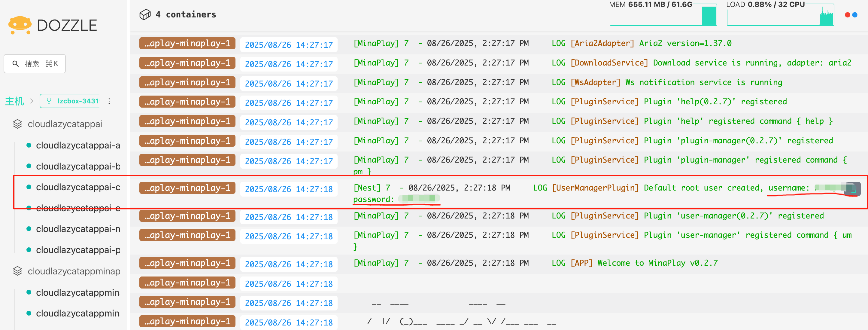868x330 pixels.
Task: Click the cloudlazycatappai stack layers icon
Action: [x=17, y=124]
